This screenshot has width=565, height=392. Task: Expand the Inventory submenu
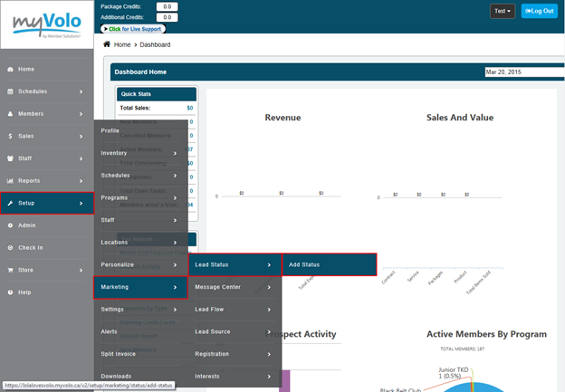click(x=140, y=153)
